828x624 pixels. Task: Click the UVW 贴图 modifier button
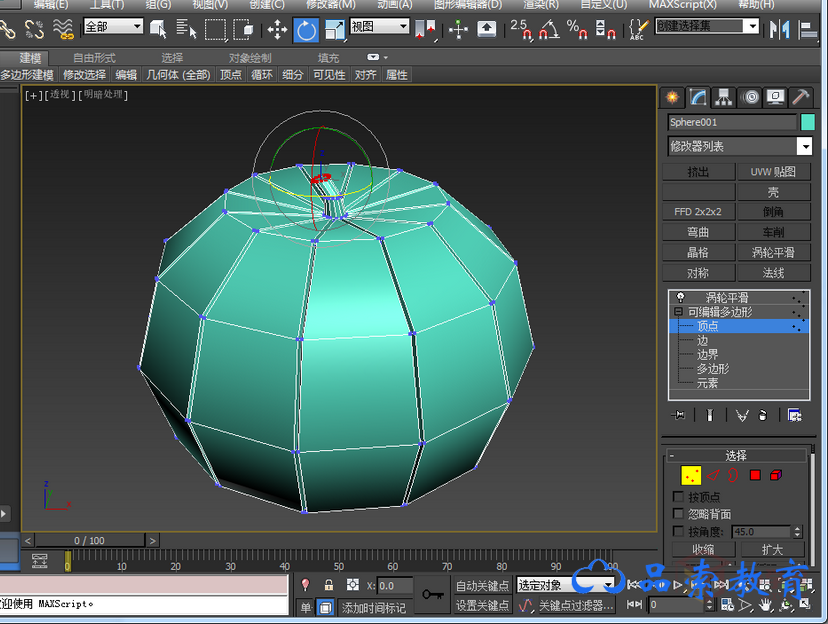tap(773, 172)
